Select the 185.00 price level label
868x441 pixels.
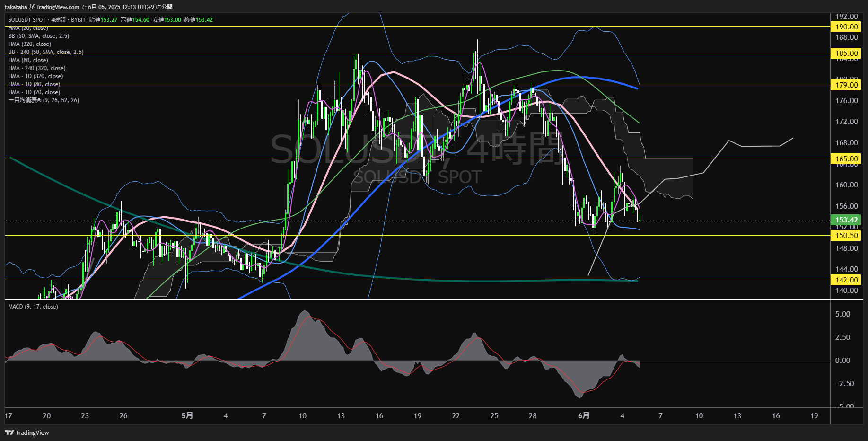click(x=846, y=53)
